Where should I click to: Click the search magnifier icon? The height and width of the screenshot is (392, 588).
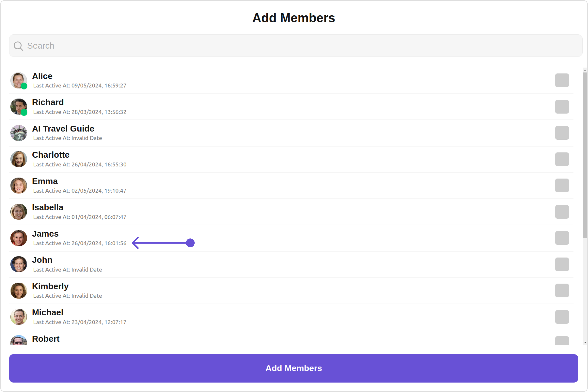pos(18,46)
